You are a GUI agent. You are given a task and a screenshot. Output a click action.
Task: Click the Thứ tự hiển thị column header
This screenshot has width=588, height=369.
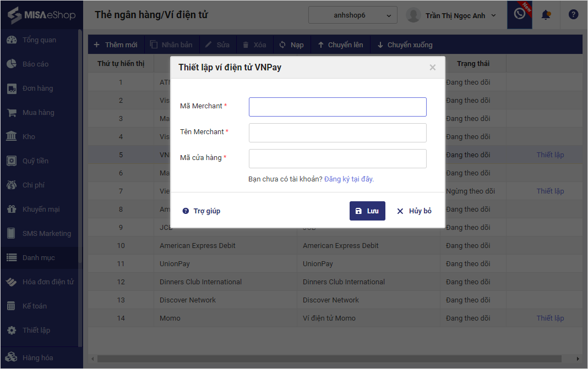(121, 64)
